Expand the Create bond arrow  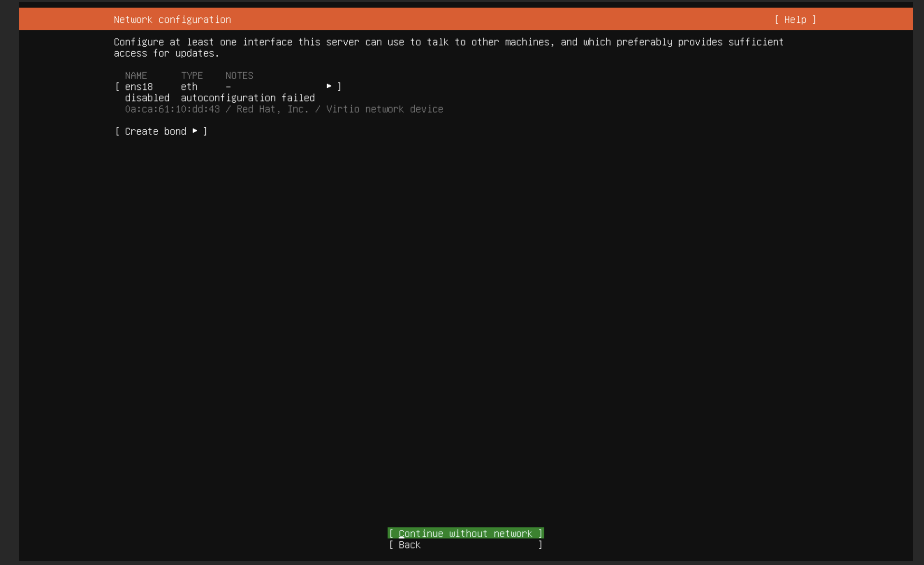[x=195, y=131]
